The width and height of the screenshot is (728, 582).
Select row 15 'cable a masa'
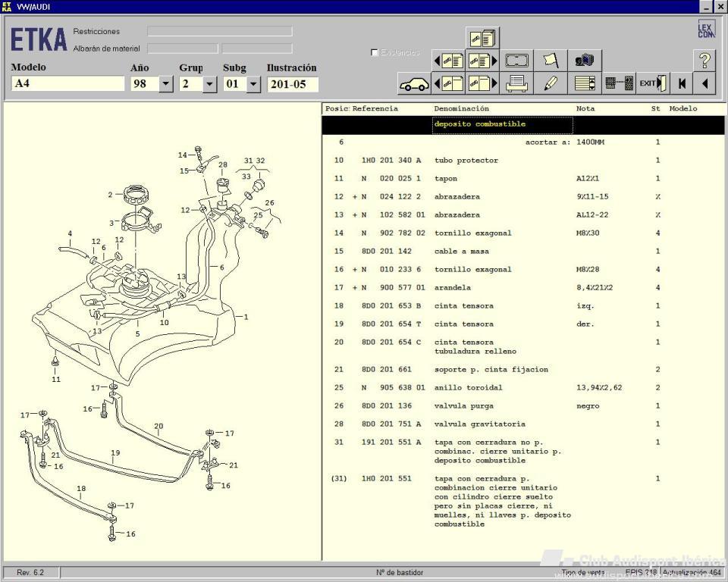(x=522, y=251)
